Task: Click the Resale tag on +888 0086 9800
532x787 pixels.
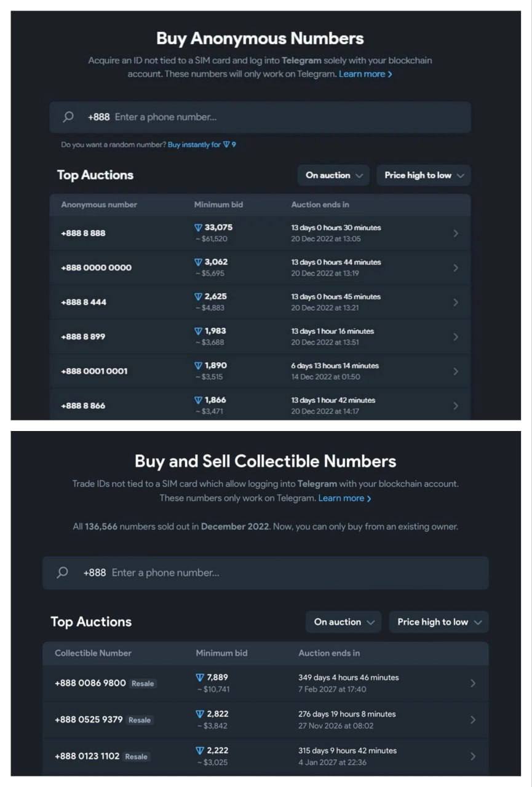Action: click(143, 684)
